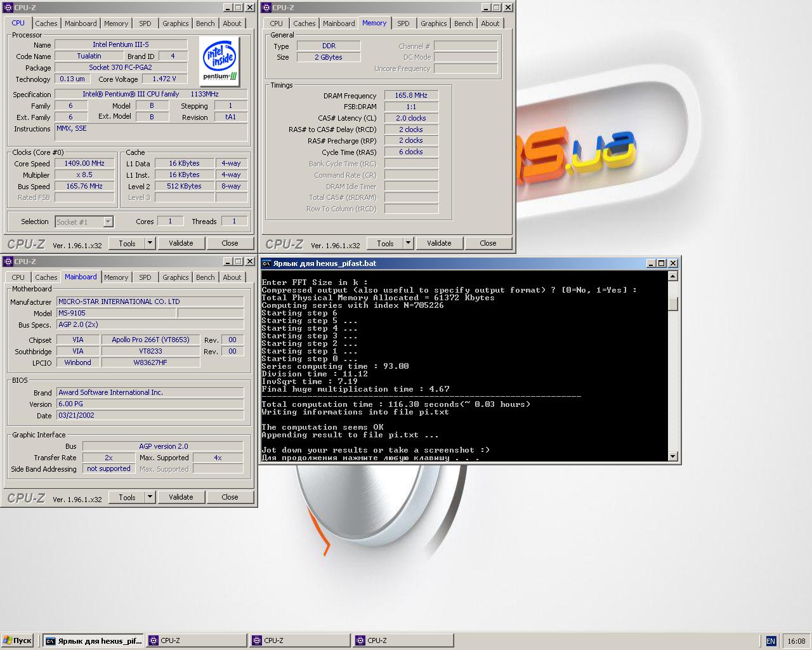Switch to Memory tab in Mainboard window
The height and width of the screenshot is (650, 812).
(x=116, y=277)
